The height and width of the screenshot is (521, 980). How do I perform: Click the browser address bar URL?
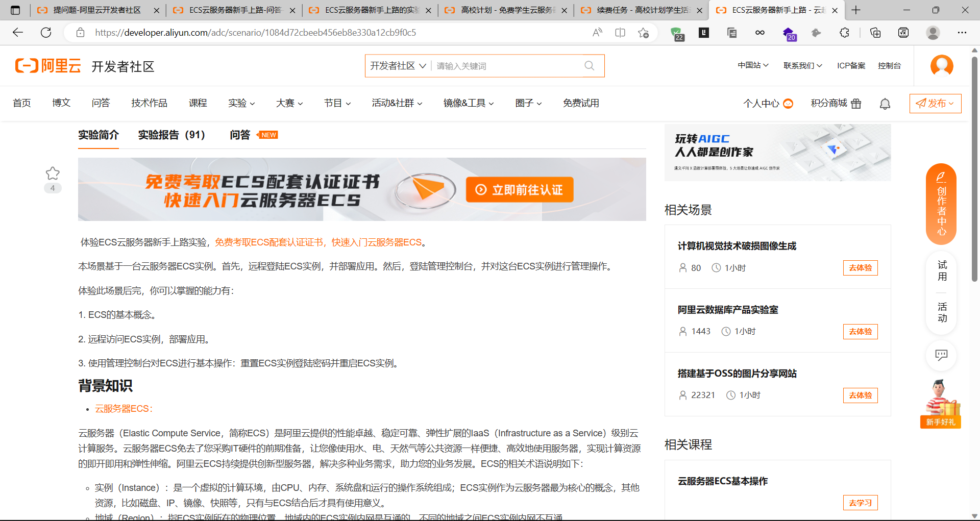[x=255, y=33]
